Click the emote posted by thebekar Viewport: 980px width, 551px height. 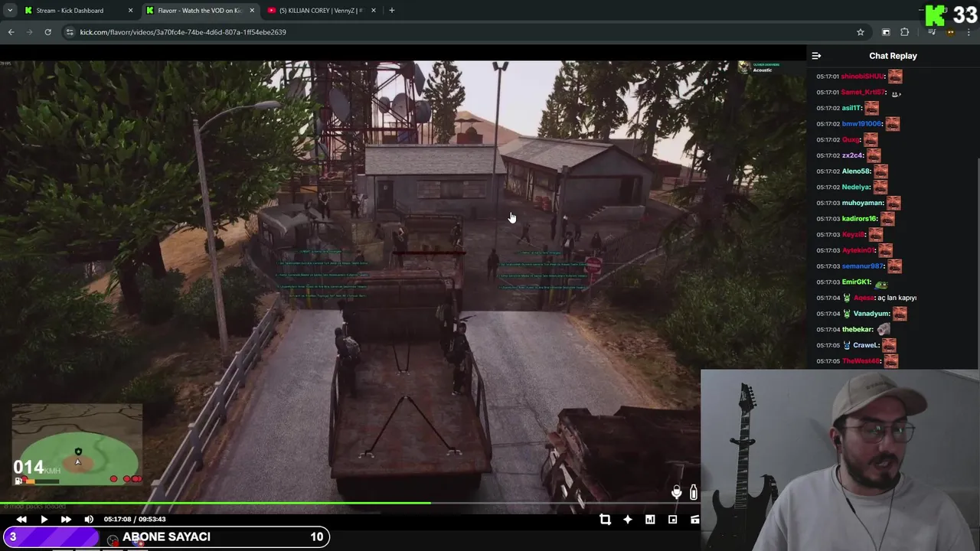(884, 329)
